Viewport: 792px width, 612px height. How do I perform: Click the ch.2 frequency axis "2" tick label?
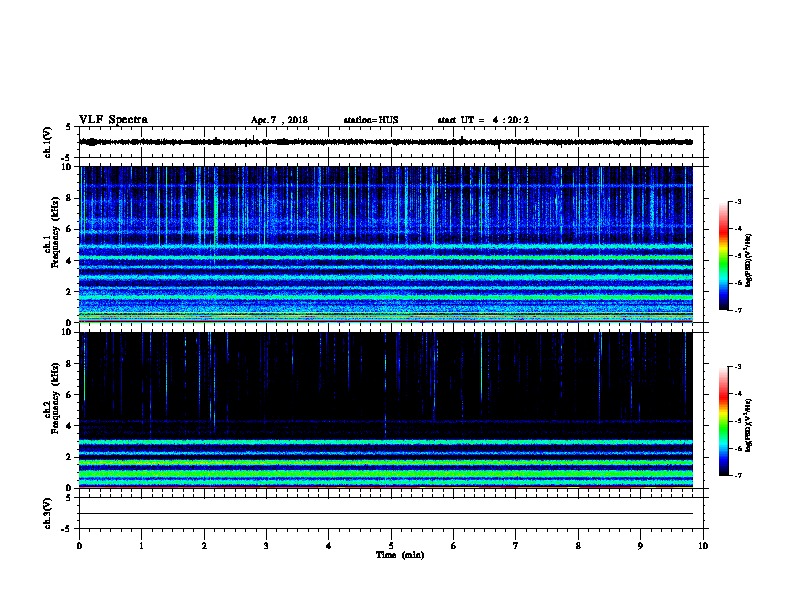click(x=70, y=457)
